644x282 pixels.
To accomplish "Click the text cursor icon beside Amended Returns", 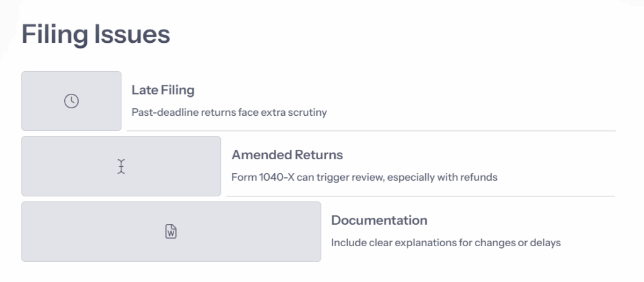I will (x=121, y=166).
